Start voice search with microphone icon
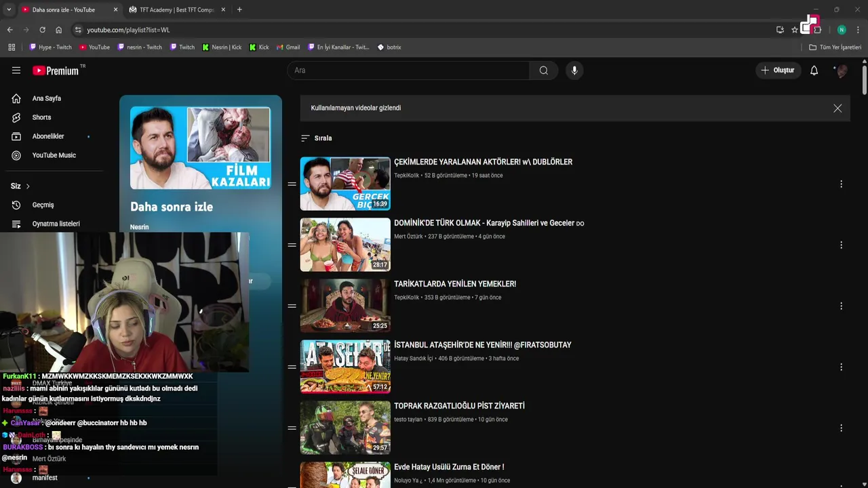Image resolution: width=868 pixels, height=488 pixels. (574, 70)
